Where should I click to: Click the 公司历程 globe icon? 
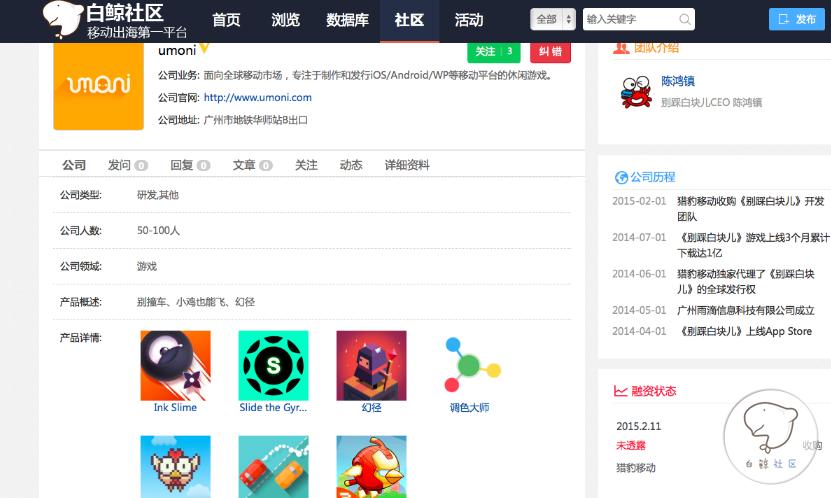(x=621, y=177)
